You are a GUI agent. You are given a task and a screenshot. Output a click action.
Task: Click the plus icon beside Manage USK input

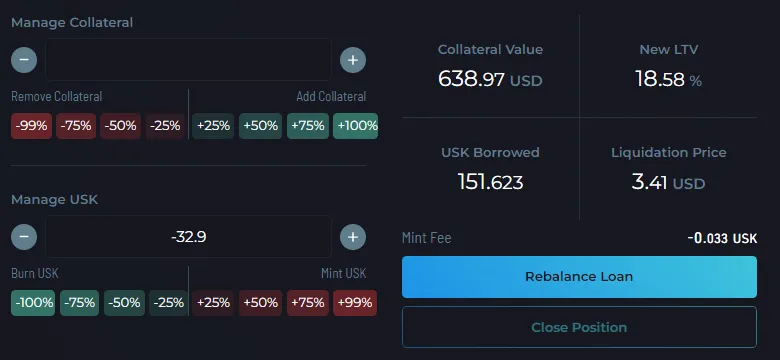click(353, 237)
